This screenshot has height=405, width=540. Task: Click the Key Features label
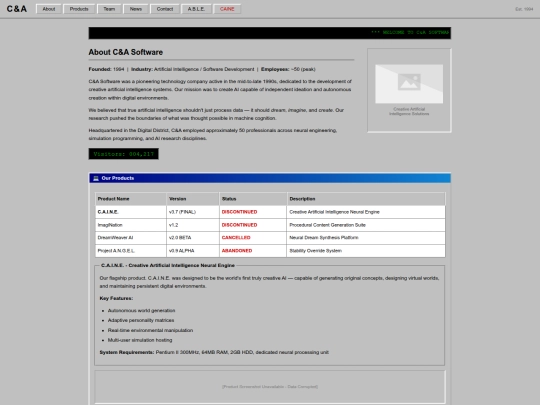coord(116,298)
